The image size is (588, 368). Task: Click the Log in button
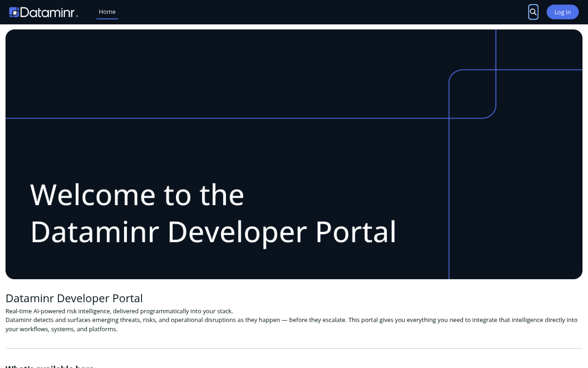coord(562,12)
